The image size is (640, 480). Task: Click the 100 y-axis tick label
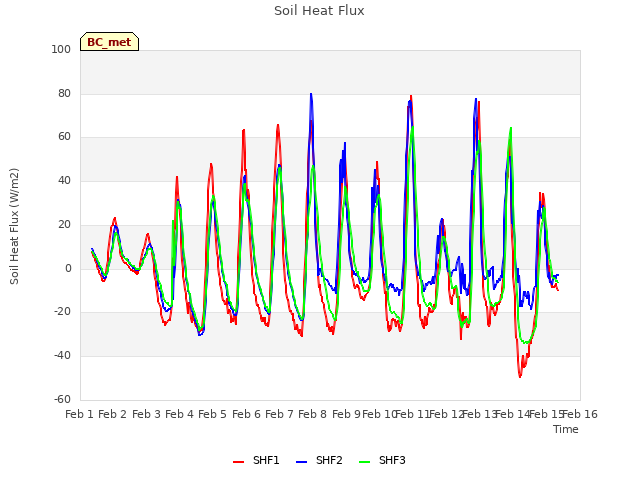[61, 49]
